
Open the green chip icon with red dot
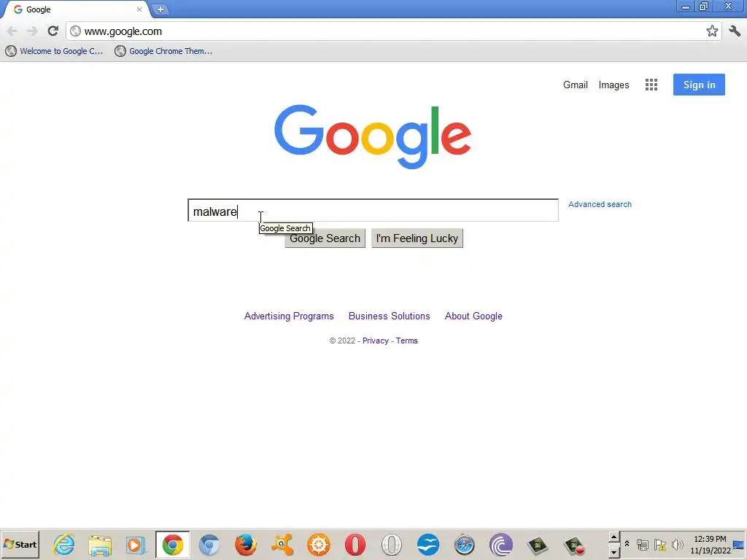coord(574,545)
